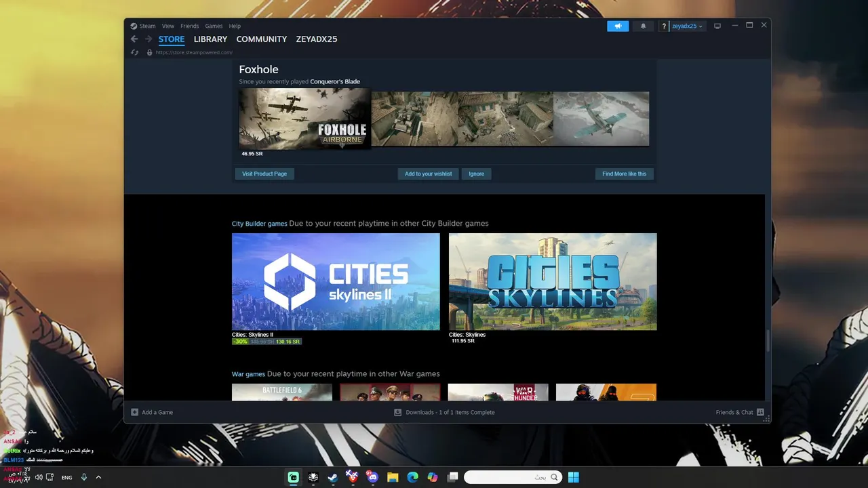The image size is (868, 488).
Task: Click the store URL address field
Action: click(x=194, y=52)
